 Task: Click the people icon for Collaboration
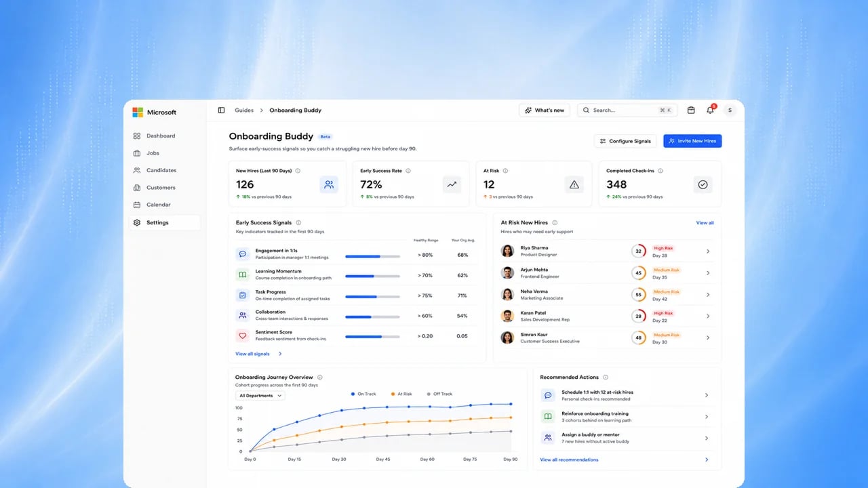(x=242, y=315)
